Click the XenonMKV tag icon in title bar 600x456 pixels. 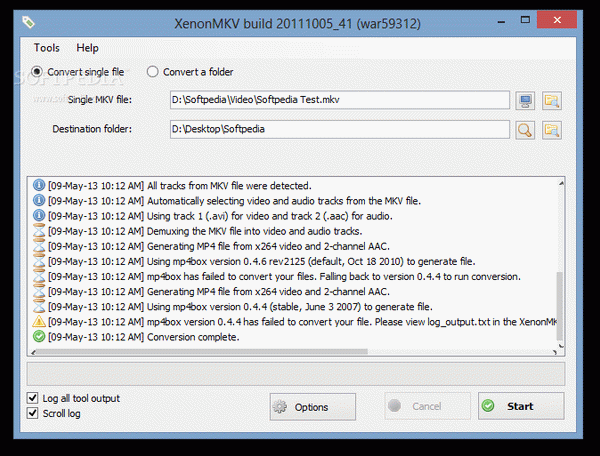(x=28, y=22)
